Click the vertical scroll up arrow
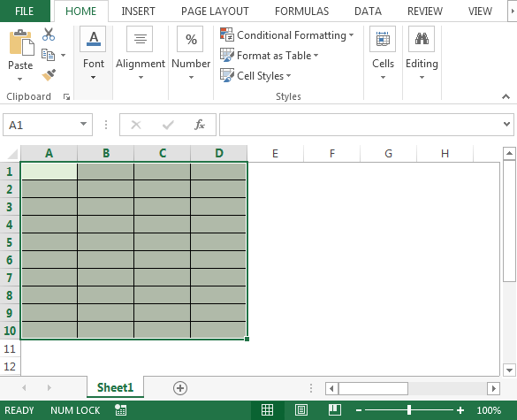 point(509,154)
